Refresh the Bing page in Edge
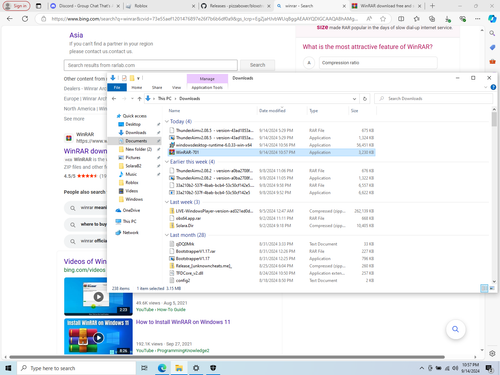Viewport: 500px width, 375px height. click(25, 19)
